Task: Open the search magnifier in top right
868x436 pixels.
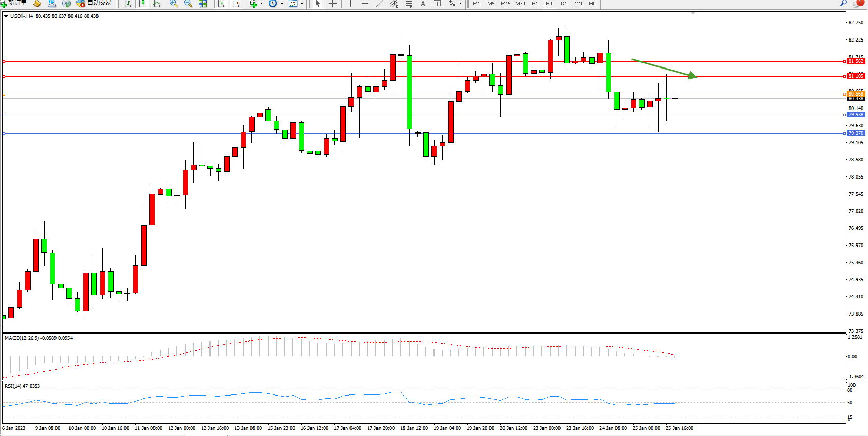Action: (844, 3)
